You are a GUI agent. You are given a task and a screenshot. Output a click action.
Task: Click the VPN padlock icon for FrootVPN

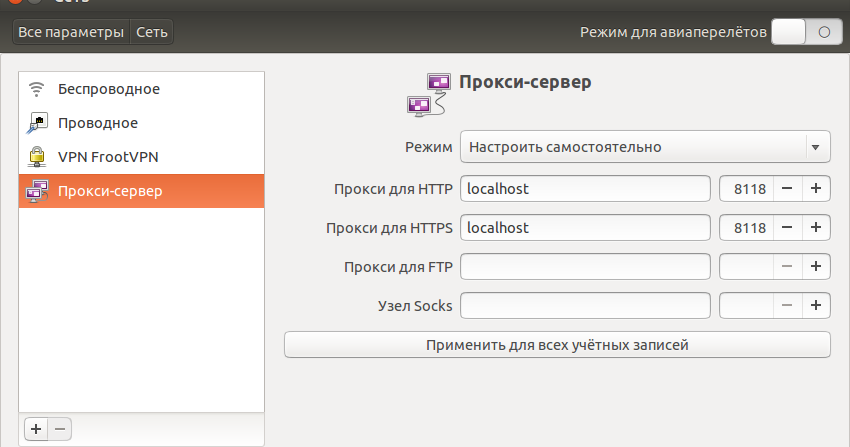point(37,157)
